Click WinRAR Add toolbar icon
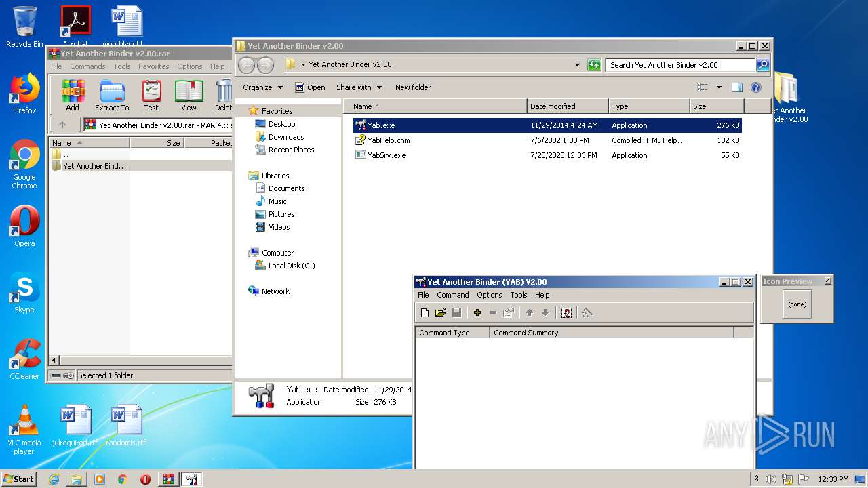The height and width of the screenshot is (488, 868). [73, 96]
